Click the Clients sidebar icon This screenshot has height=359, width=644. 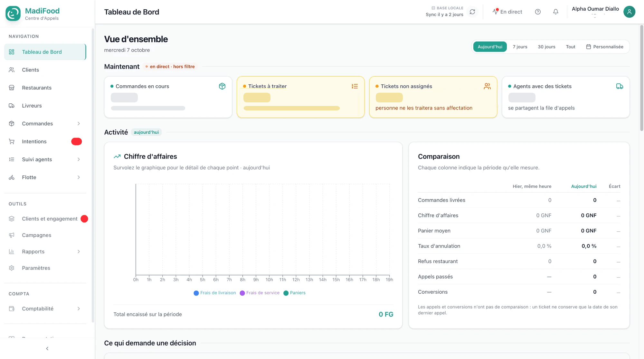click(x=12, y=70)
